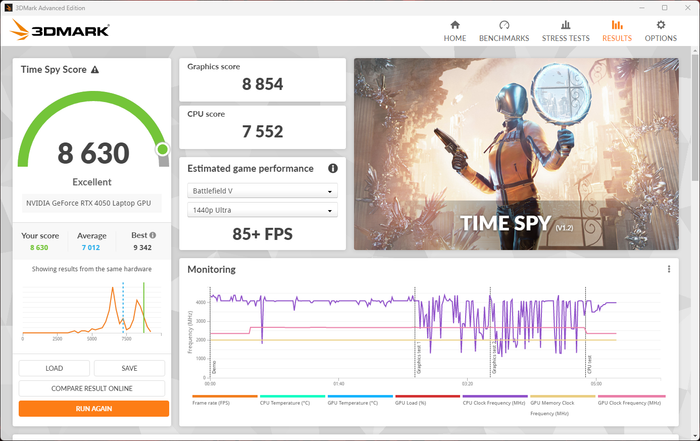The image size is (700, 441).
Task: Open the Benchmarks gauge icon
Action: pyautogui.click(x=504, y=25)
